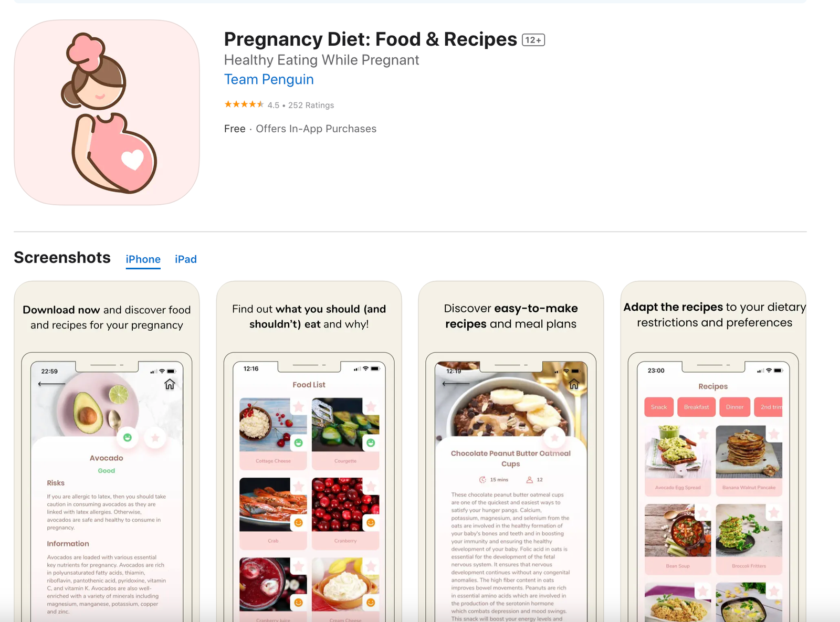Select the Dinner filter button
Image resolution: width=840 pixels, height=622 pixels.
734,407
